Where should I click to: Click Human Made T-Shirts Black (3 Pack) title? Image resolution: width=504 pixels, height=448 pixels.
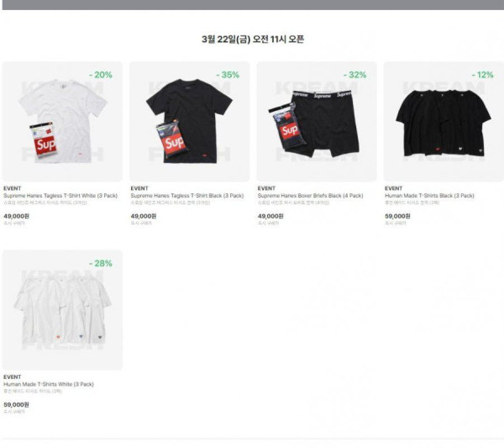pyautogui.click(x=429, y=196)
